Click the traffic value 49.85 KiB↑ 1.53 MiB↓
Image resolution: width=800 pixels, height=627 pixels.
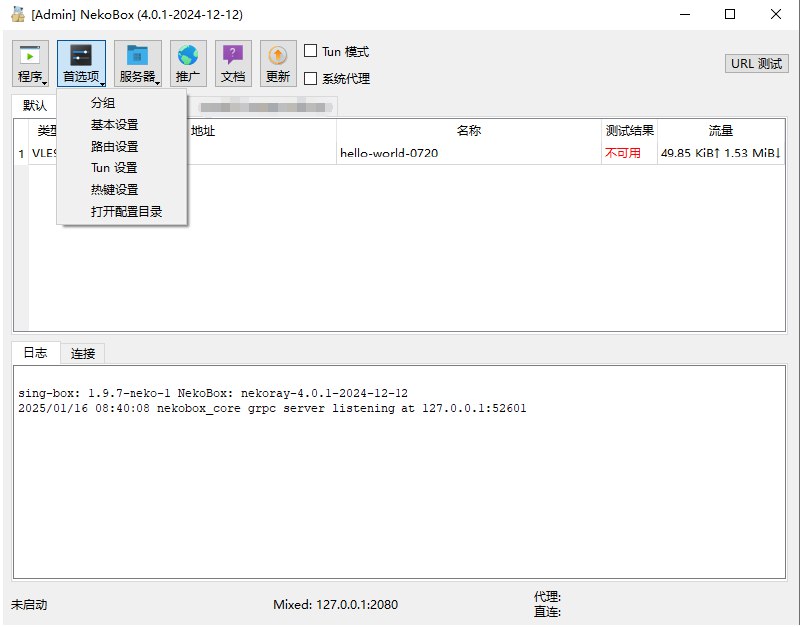click(720, 153)
